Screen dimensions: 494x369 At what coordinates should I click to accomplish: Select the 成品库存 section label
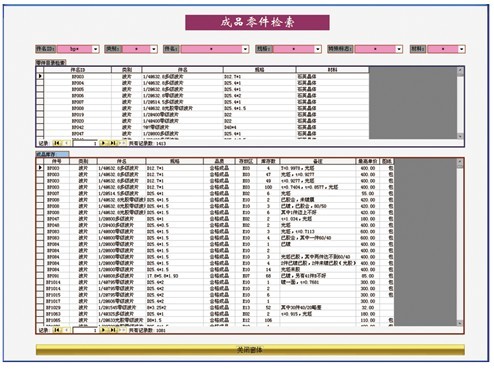(52, 154)
